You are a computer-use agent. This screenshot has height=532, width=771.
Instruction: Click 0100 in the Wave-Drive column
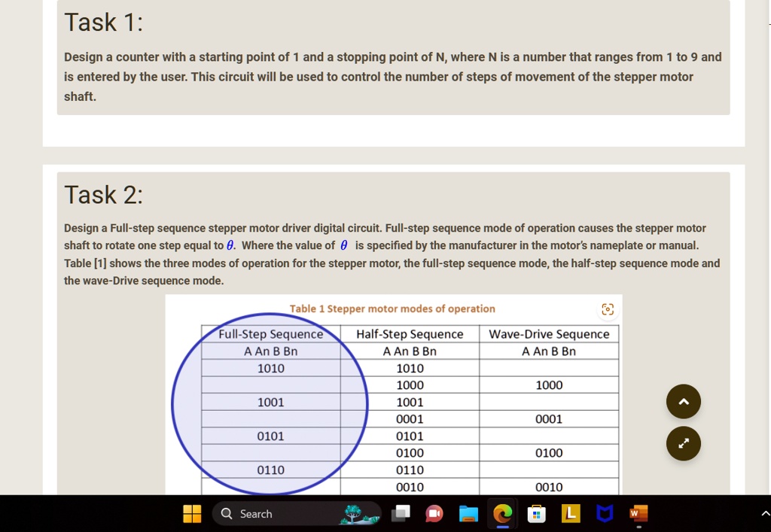click(549, 453)
